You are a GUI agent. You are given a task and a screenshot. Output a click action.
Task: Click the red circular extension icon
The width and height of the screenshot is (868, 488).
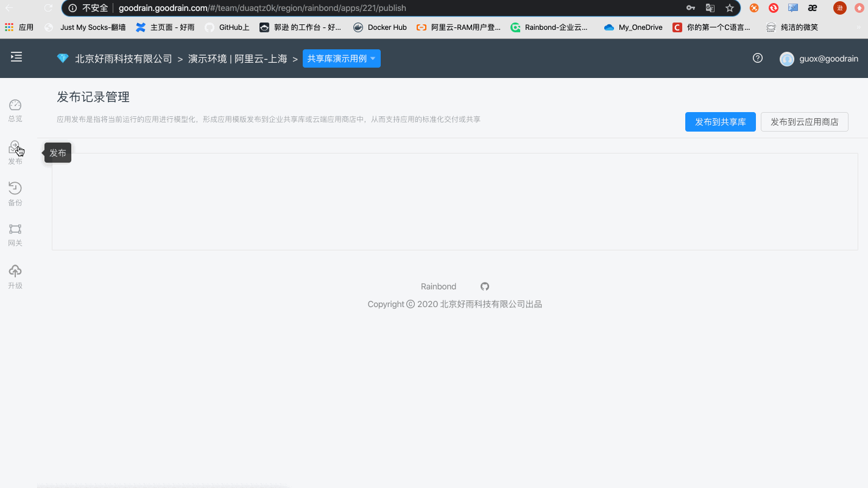pyautogui.click(x=774, y=8)
